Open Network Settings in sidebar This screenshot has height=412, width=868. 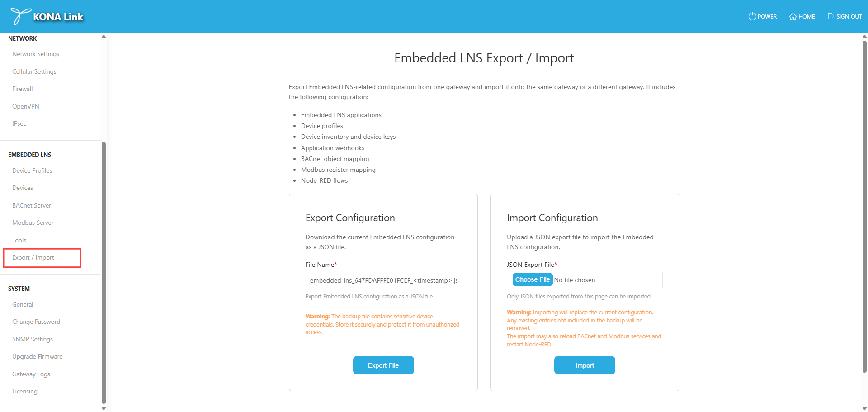(x=36, y=54)
